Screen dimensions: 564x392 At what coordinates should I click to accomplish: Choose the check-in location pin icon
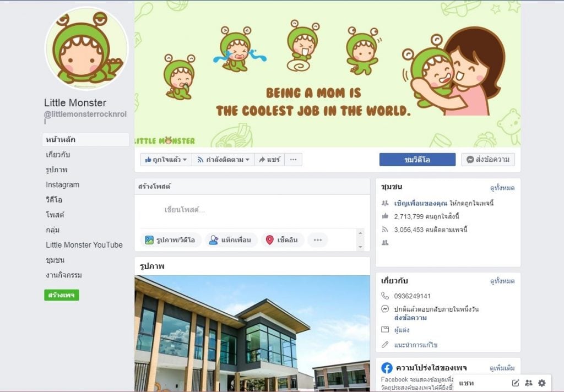(x=269, y=240)
